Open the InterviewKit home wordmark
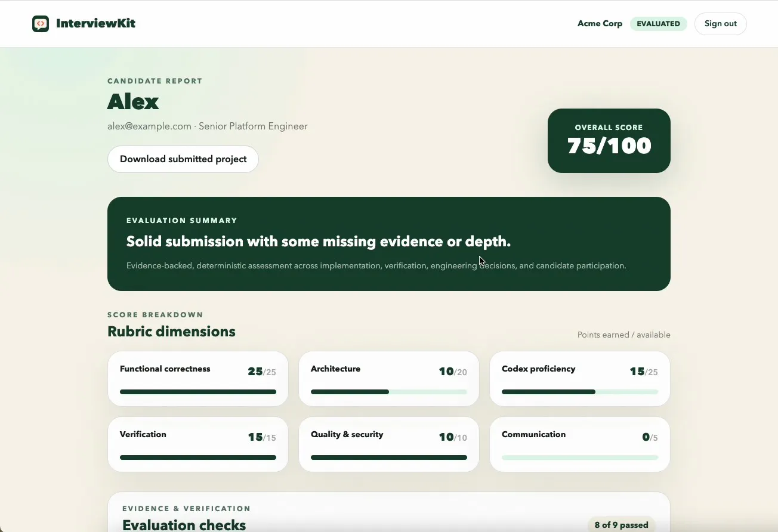 [95, 24]
